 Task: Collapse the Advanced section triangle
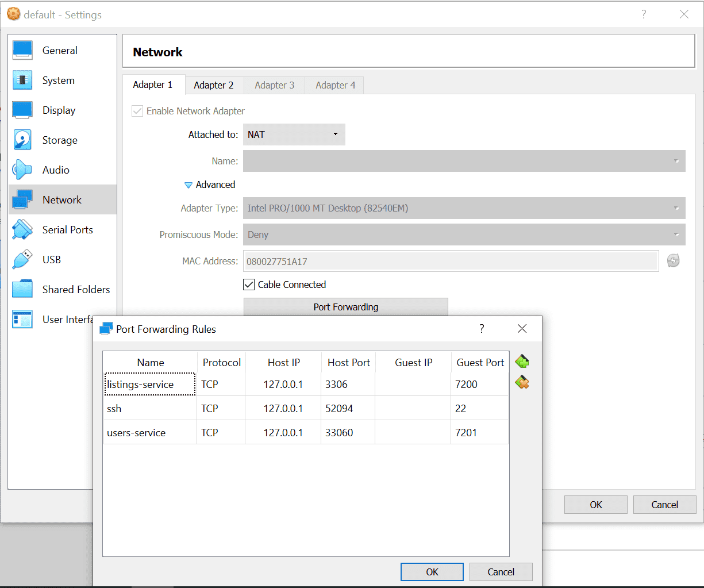point(188,185)
